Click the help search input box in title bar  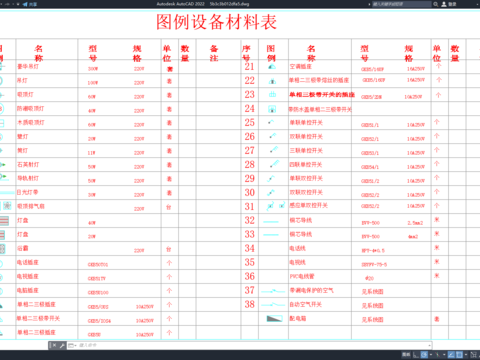[x=402, y=4]
